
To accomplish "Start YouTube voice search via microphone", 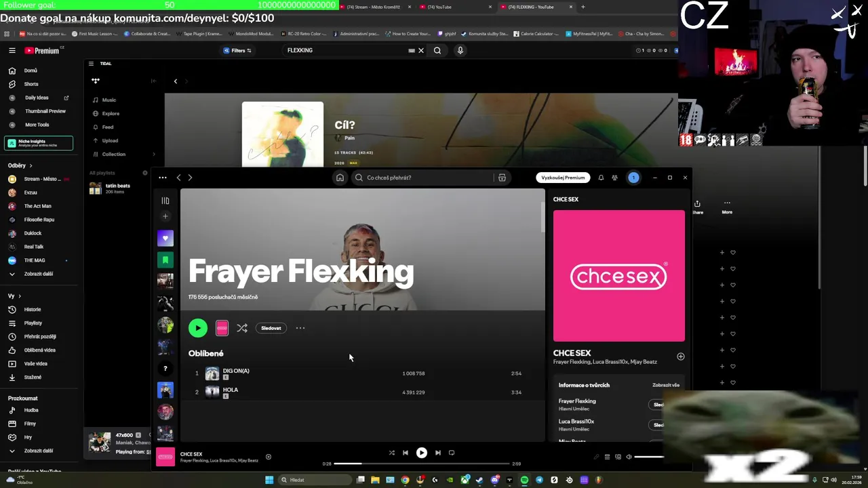I will tap(460, 50).
